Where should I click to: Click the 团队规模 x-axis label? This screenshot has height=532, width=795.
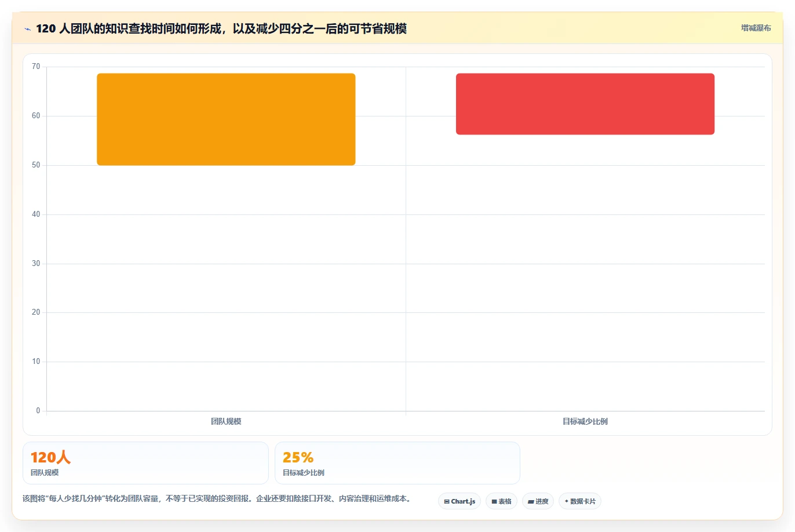(x=226, y=421)
